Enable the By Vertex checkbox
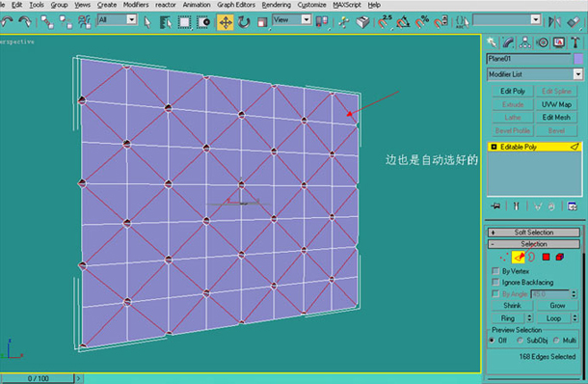This screenshot has height=384, width=588. click(x=495, y=271)
